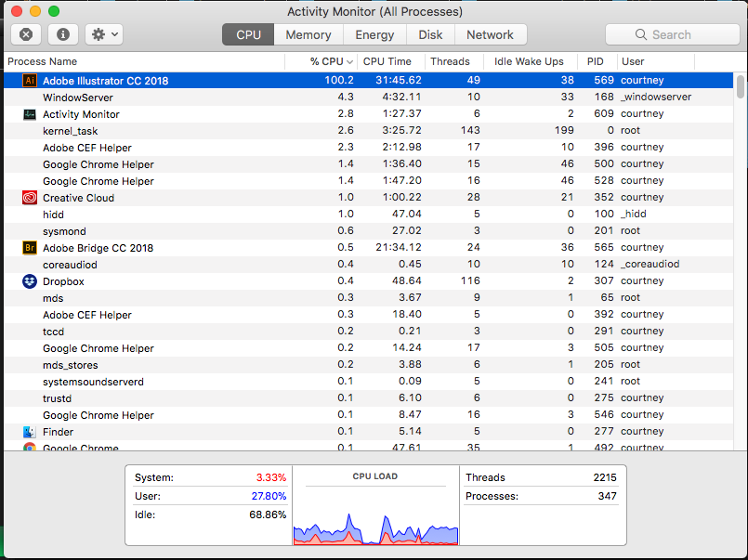
Task: Click the Adobe Illustrator CC 2018 process name
Action: [105, 81]
